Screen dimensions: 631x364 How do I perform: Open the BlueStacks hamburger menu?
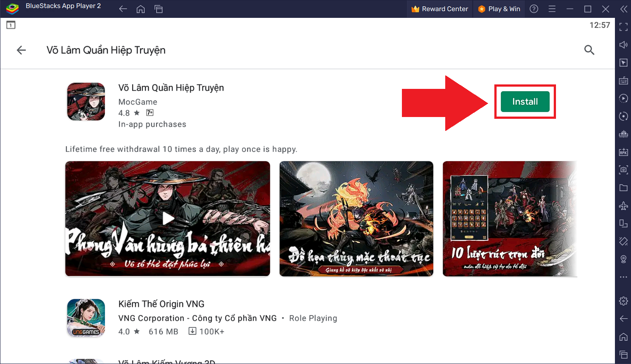[x=552, y=9]
